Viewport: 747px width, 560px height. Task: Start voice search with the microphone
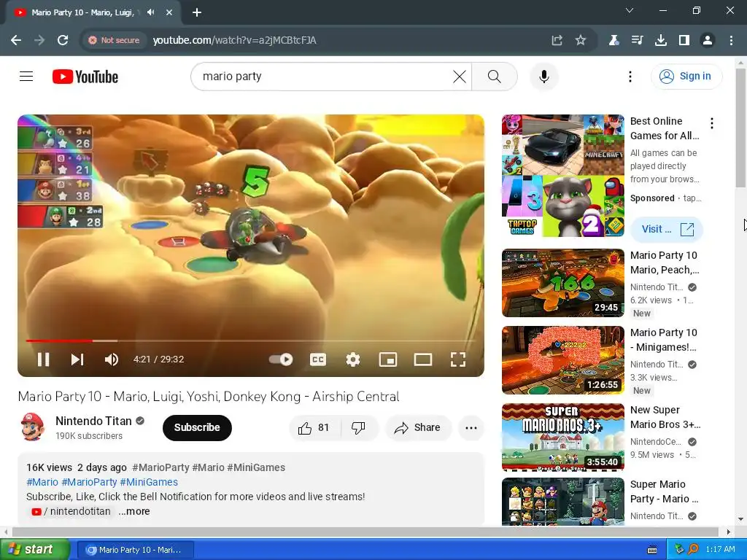[544, 76]
